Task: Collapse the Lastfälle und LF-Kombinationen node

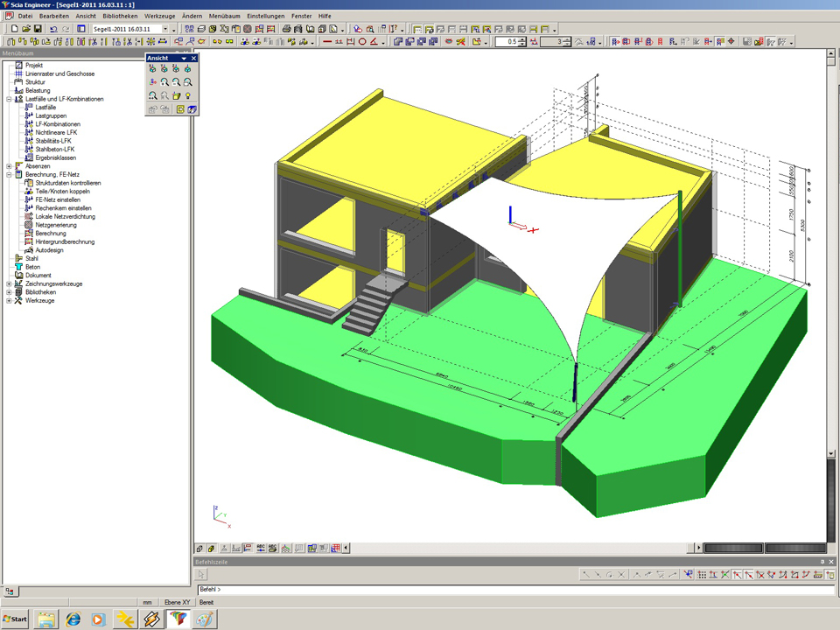Action: (x=9, y=99)
